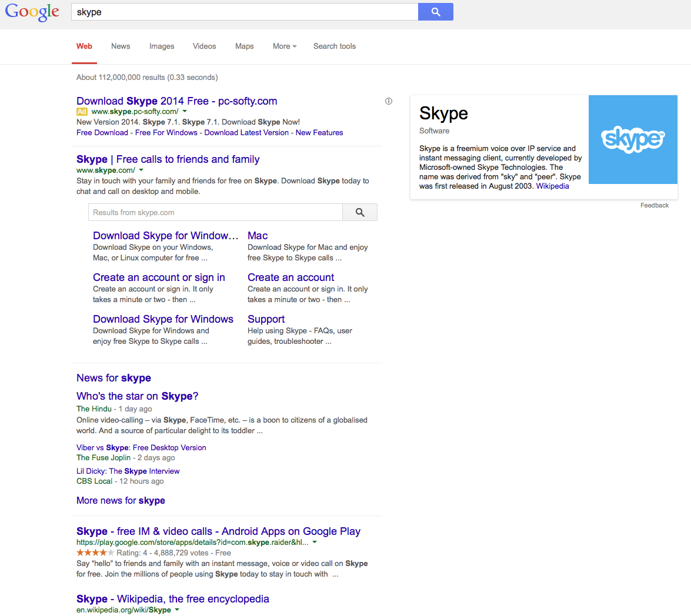Open the 'Support' sitelink
This screenshot has height=616, width=691.
point(266,319)
